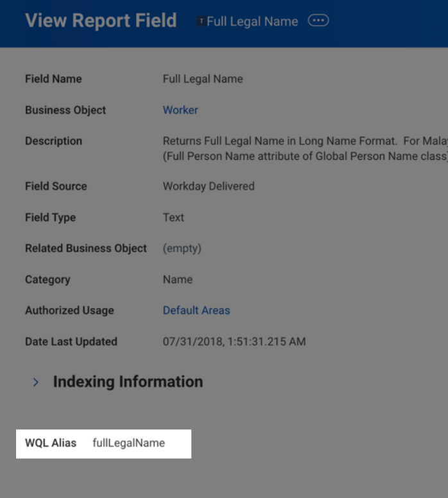Expand the Indexing Information section chevron
Viewport: 448px width, 498px height.
(36, 382)
